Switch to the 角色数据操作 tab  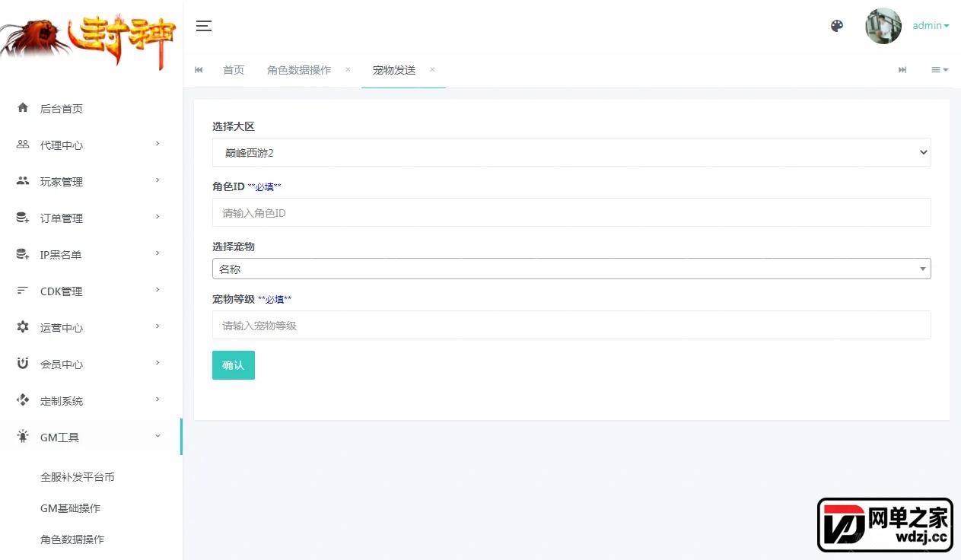[x=299, y=70]
